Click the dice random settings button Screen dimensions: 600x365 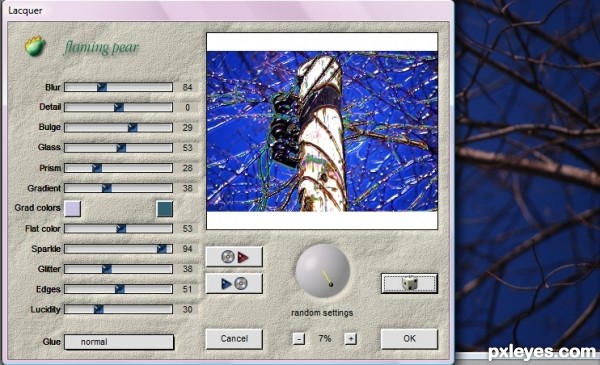(x=409, y=284)
